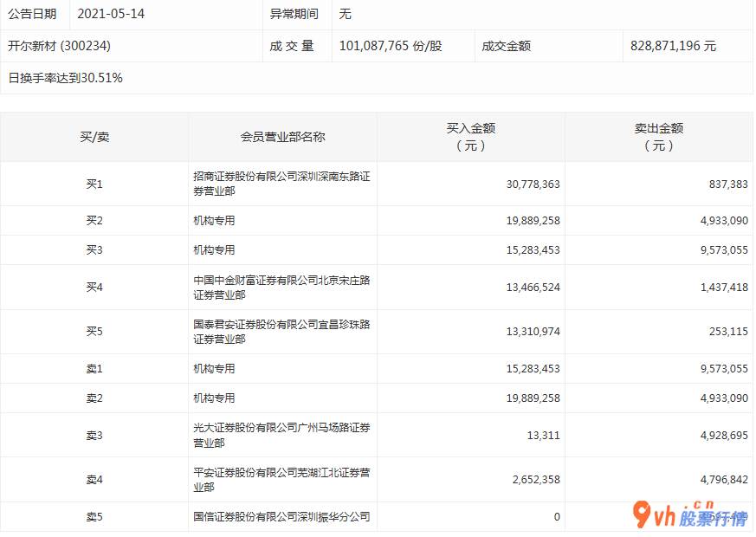Select sell amount 253,115
The height and width of the screenshot is (537, 756).
pyautogui.click(x=728, y=332)
